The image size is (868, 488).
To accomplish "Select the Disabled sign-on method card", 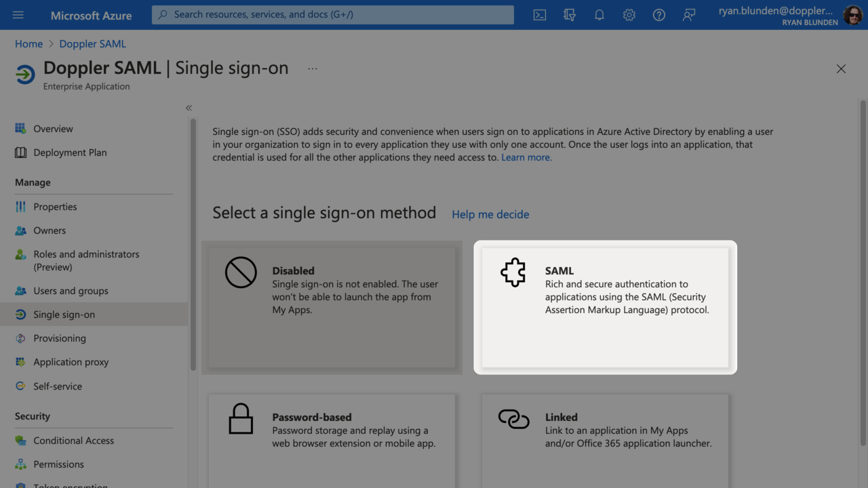I will tap(332, 307).
